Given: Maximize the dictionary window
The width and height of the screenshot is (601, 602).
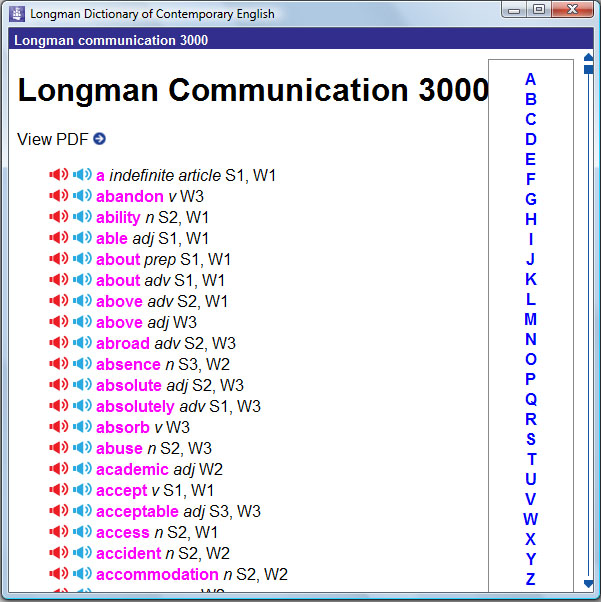Looking at the screenshot, I should tap(539, 10).
